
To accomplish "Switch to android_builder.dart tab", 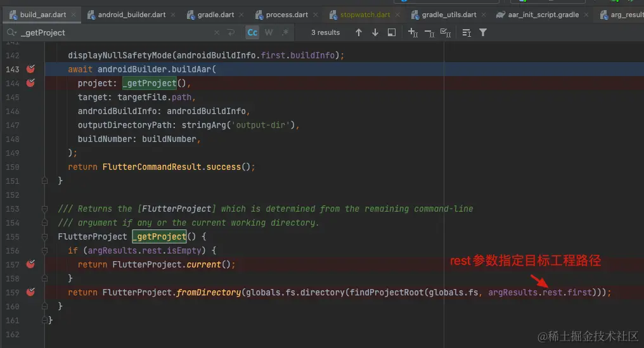I will point(131,15).
